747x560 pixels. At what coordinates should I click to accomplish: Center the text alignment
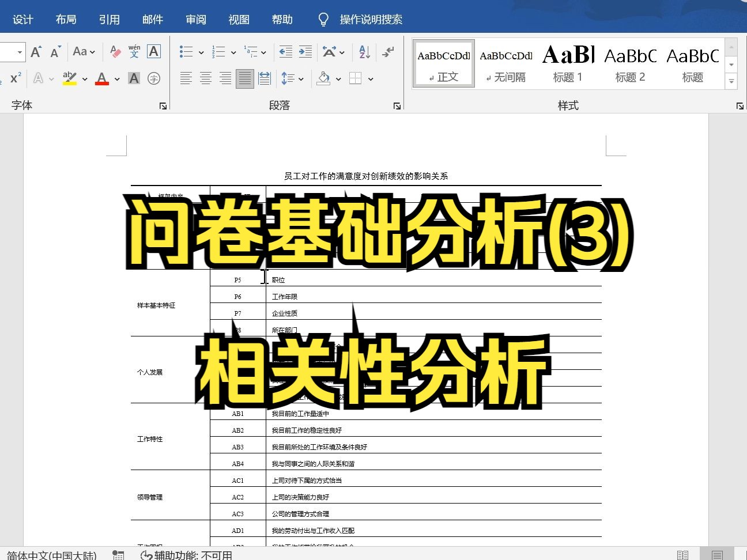pyautogui.click(x=206, y=78)
